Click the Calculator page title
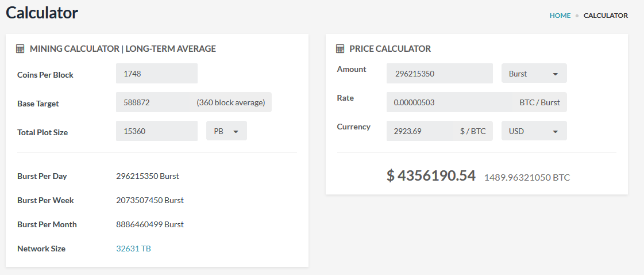The width and height of the screenshot is (644, 275). point(42,13)
